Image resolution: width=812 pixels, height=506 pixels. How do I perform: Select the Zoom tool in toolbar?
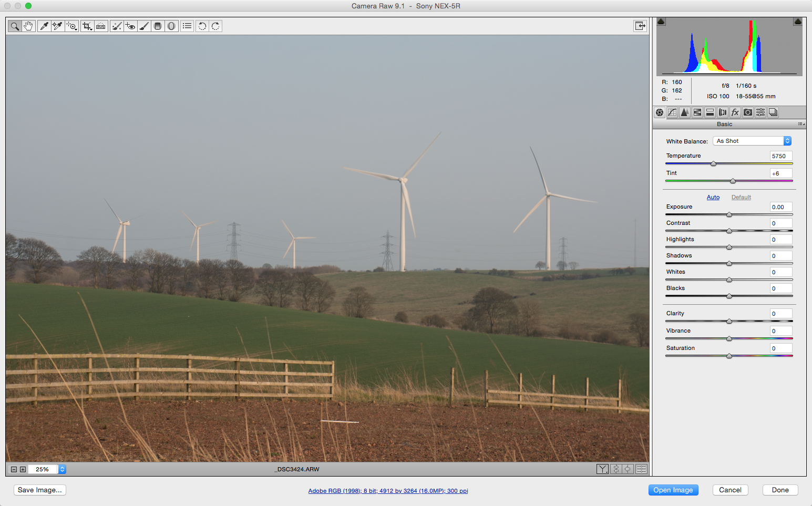[x=15, y=26]
